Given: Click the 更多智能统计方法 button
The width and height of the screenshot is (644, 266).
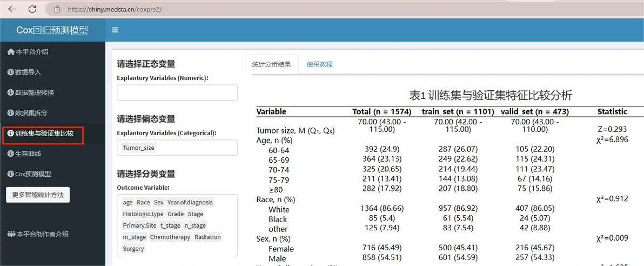Looking at the screenshot, I should pyautogui.click(x=38, y=195).
